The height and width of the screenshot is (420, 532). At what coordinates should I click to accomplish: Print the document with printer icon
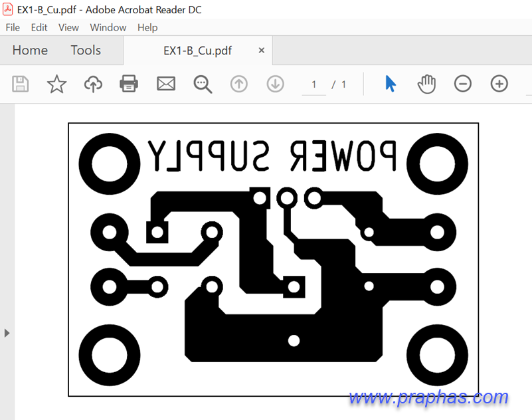(x=129, y=84)
